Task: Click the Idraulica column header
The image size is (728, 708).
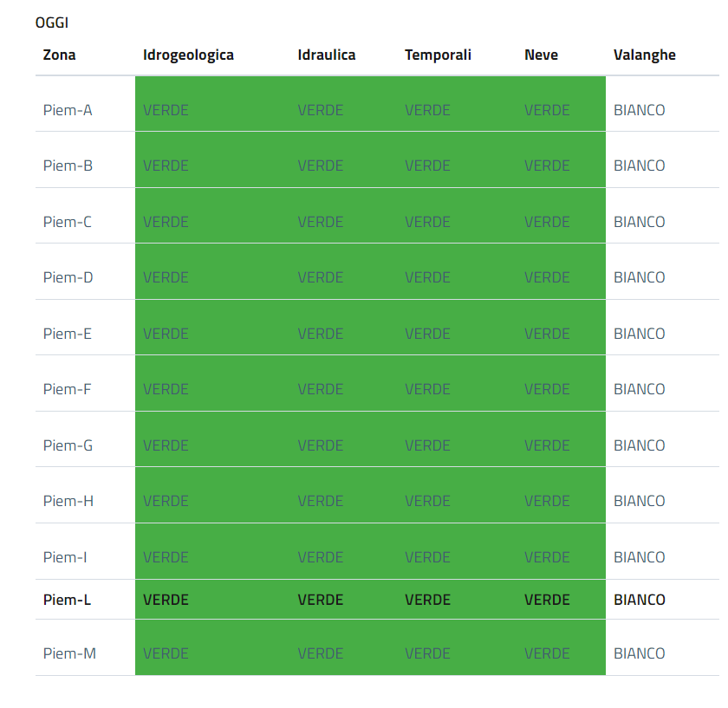Action: [x=326, y=55]
